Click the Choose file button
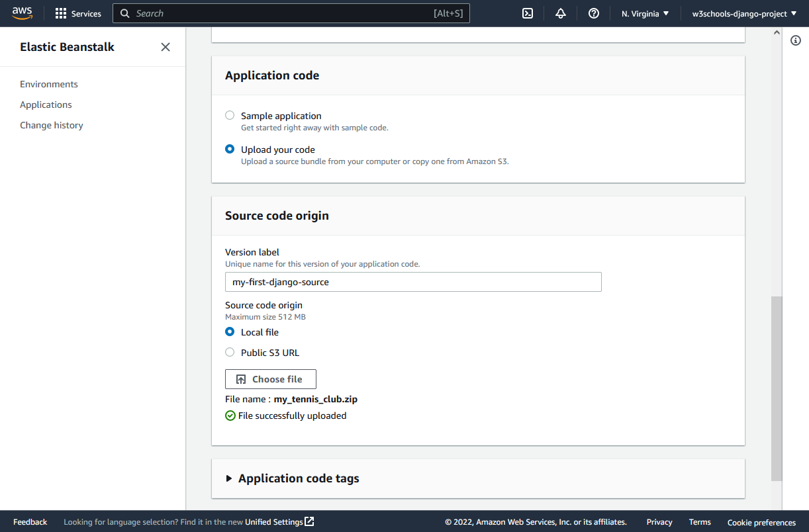 pyautogui.click(x=270, y=379)
